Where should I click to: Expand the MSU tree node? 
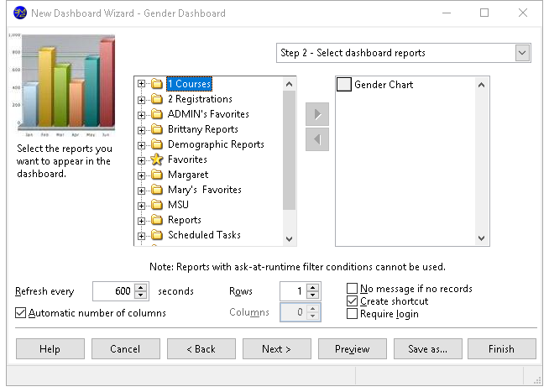tap(141, 206)
